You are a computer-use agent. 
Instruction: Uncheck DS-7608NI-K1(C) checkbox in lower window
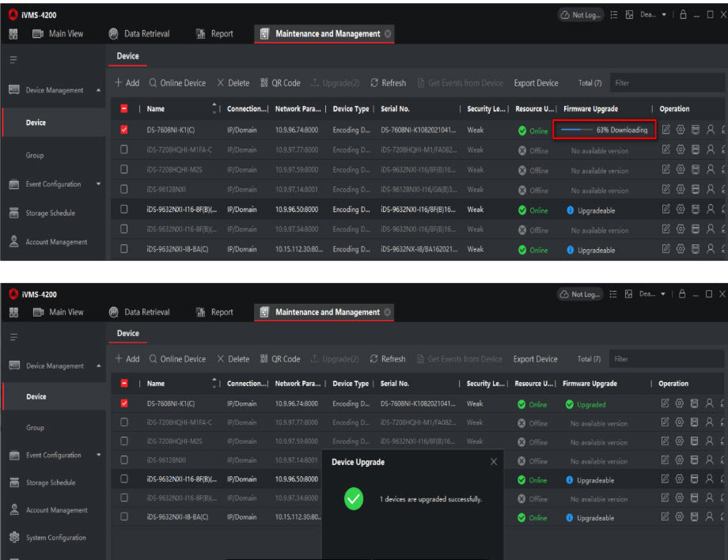pos(123,403)
